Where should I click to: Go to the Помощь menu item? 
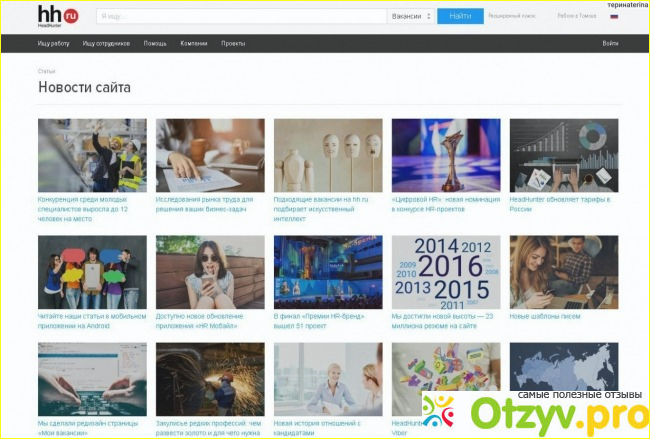[x=155, y=43]
